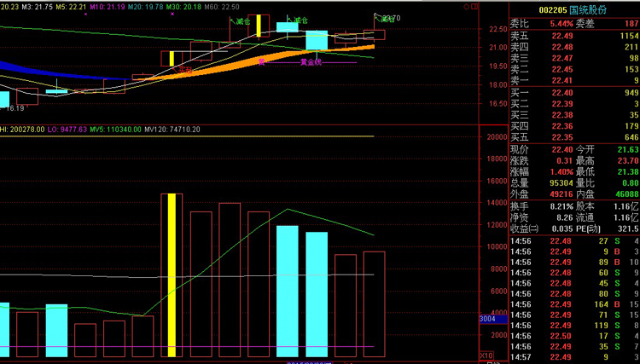This screenshot has height=364, width=640.
Task: Click the MV120: 74710.20 indicator label
Action: pos(172,130)
